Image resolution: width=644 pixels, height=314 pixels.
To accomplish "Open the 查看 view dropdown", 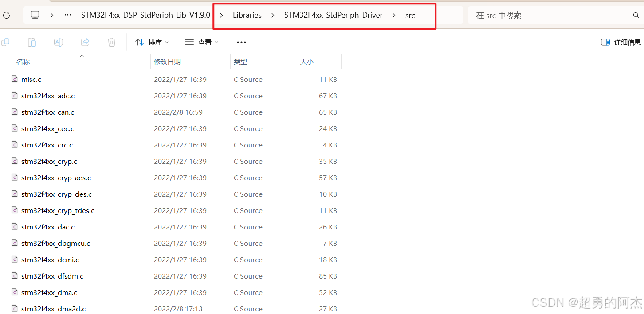I will coord(202,42).
